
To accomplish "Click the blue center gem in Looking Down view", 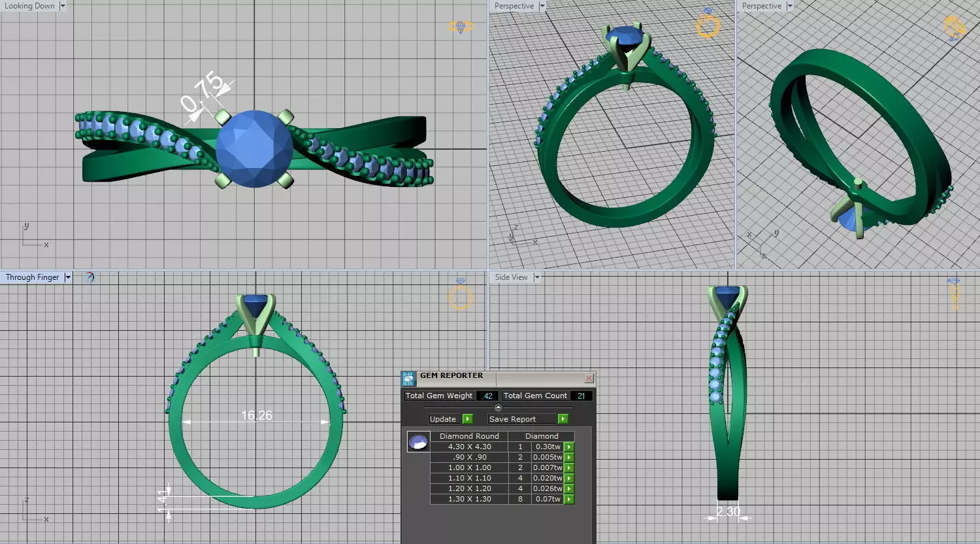I will point(254,148).
